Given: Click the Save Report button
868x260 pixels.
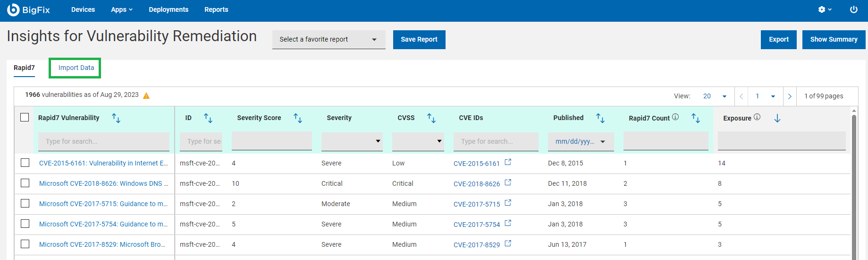Looking at the screenshot, I should tap(419, 40).
